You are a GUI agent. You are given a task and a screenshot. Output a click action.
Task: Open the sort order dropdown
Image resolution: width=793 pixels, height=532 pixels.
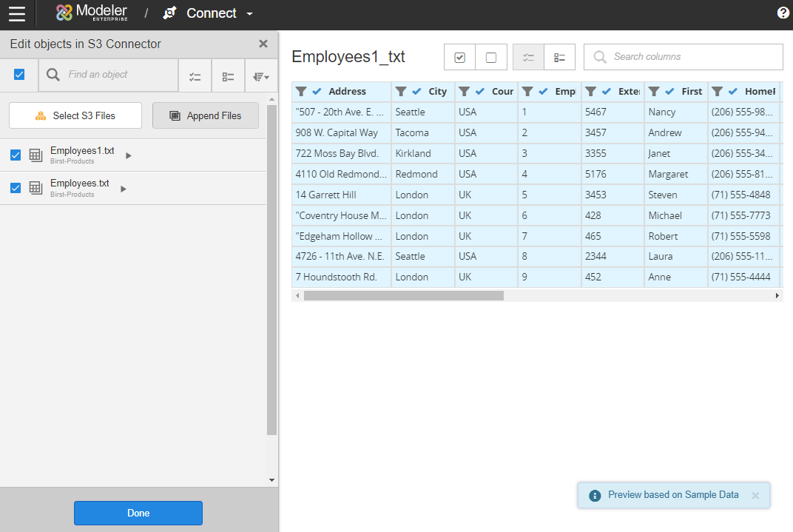260,76
